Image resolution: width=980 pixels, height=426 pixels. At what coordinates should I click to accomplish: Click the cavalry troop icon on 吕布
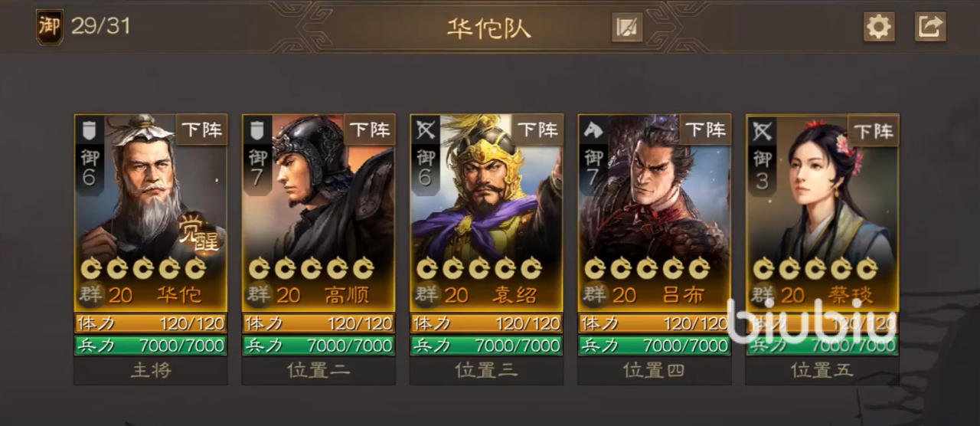593,131
